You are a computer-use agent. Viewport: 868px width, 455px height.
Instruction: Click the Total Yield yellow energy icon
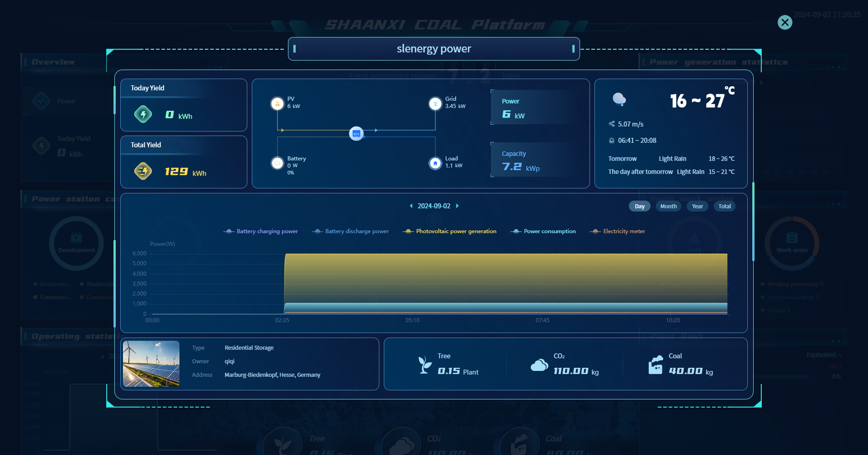(x=143, y=171)
